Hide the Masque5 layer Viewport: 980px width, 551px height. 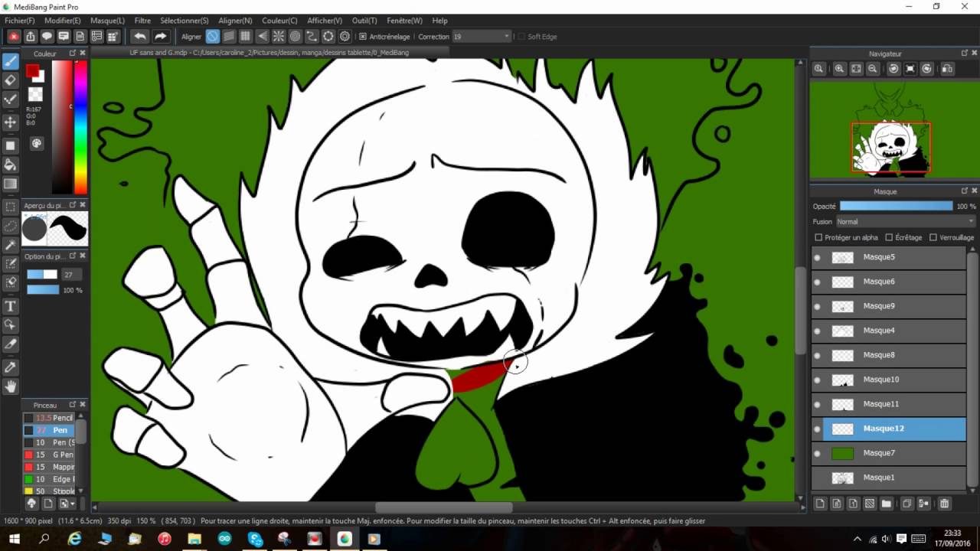pos(817,258)
